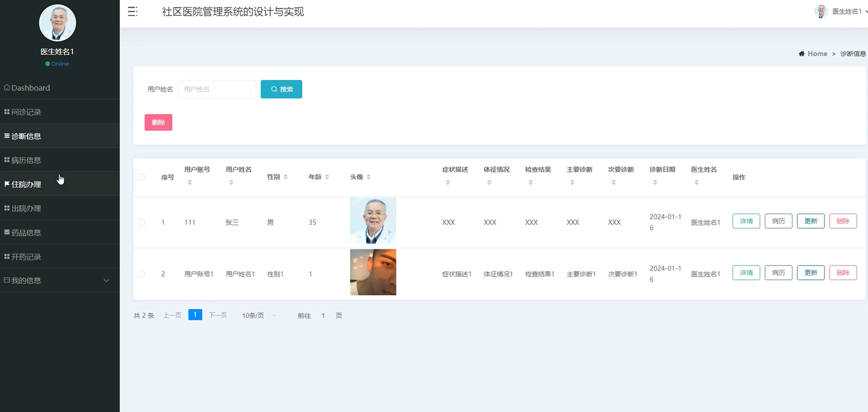Click the 共 2 条 total count
The width and height of the screenshot is (868, 412).
[x=144, y=316]
